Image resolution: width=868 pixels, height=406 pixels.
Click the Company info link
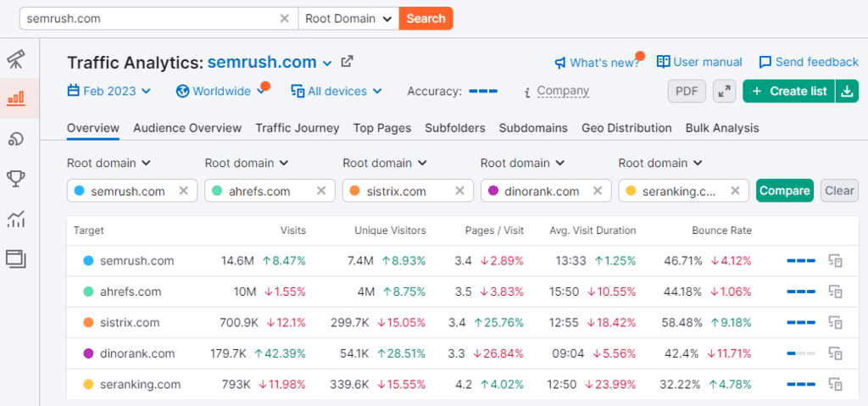(563, 91)
